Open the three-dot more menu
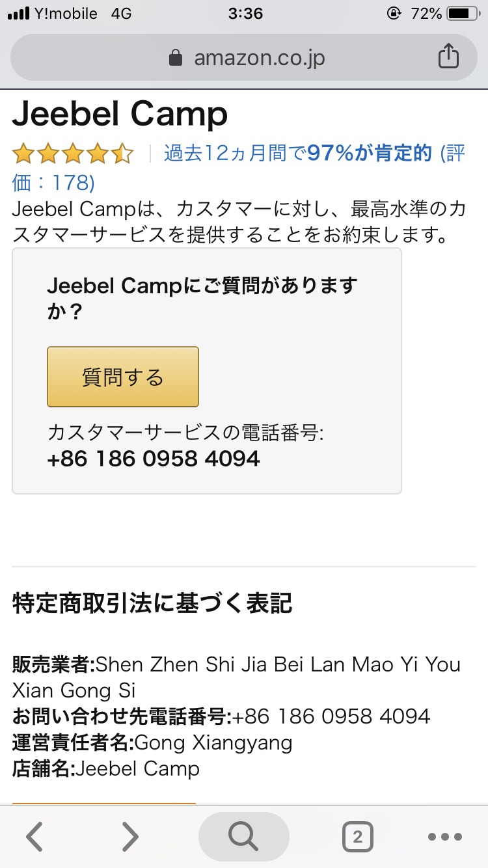488x868 pixels. coord(445,837)
